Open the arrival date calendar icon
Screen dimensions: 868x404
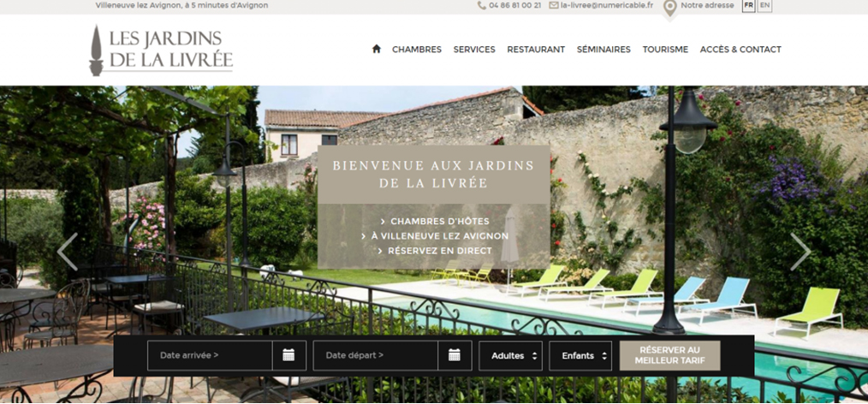click(288, 355)
